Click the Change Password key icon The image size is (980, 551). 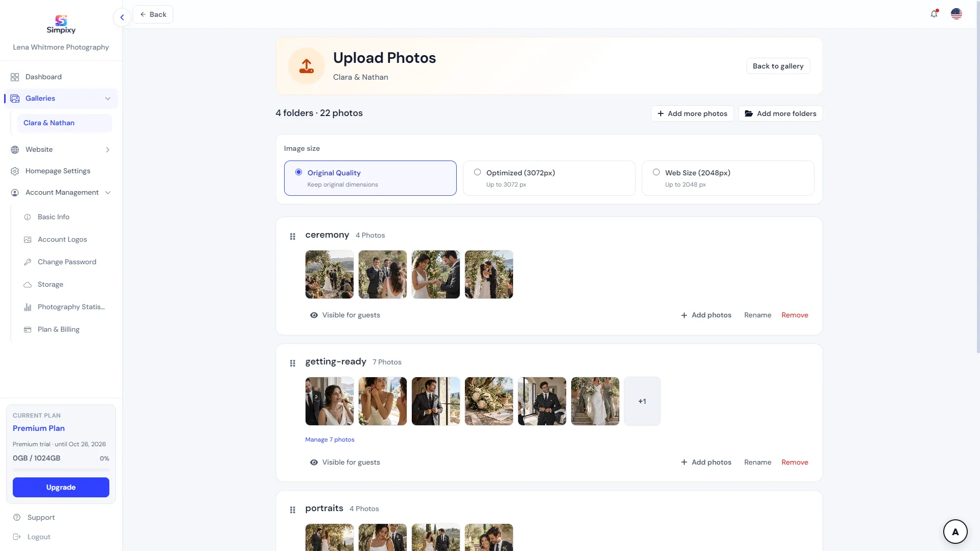click(x=28, y=262)
